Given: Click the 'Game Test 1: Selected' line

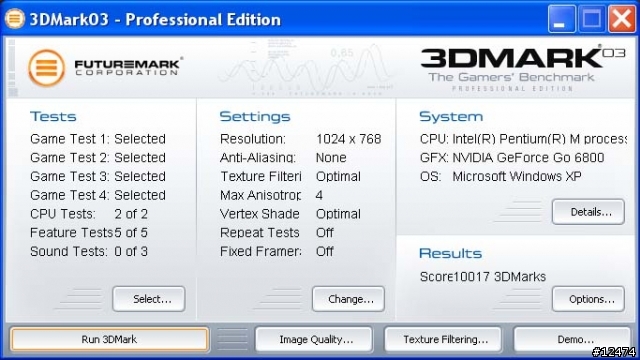Looking at the screenshot, I should [98, 139].
